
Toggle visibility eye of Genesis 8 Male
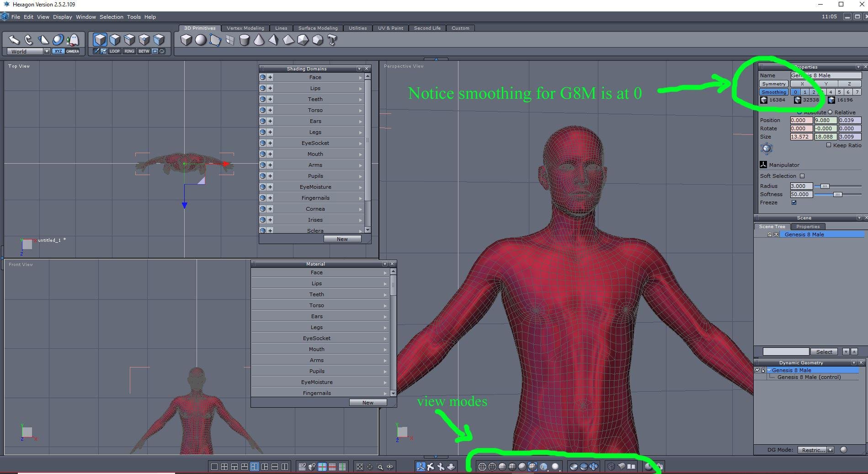click(776, 234)
